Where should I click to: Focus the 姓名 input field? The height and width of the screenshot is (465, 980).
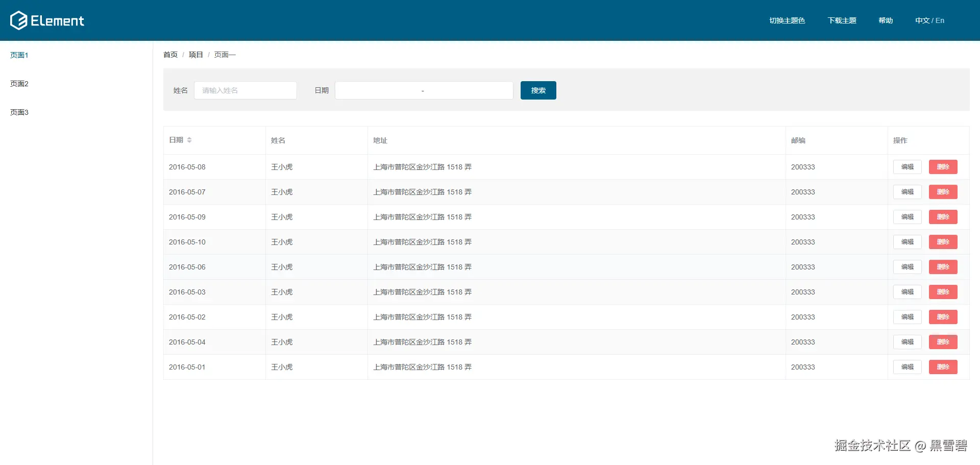pyautogui.click(x=246, y=90)
